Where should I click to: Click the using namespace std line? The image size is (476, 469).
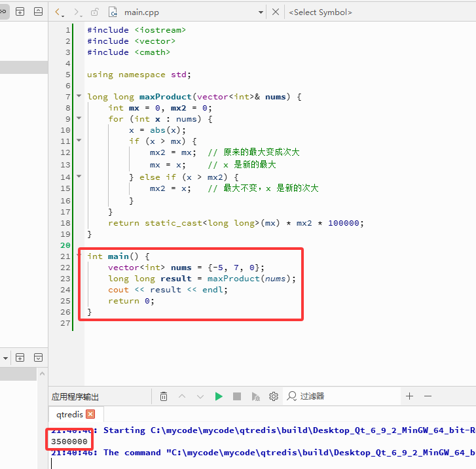[139, 75]
